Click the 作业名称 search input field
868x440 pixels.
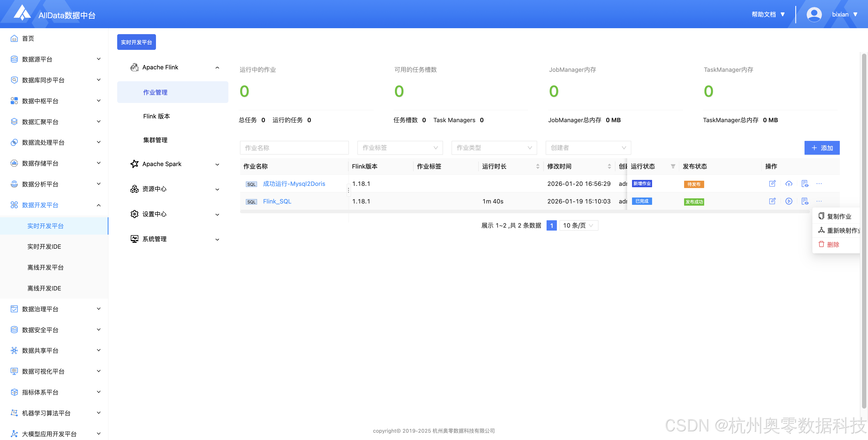(x=294, y=148)
